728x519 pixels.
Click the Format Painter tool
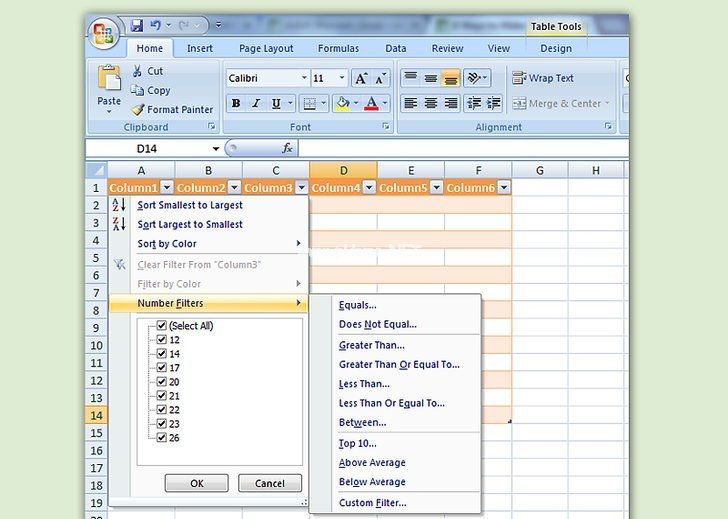click(172, 110)
